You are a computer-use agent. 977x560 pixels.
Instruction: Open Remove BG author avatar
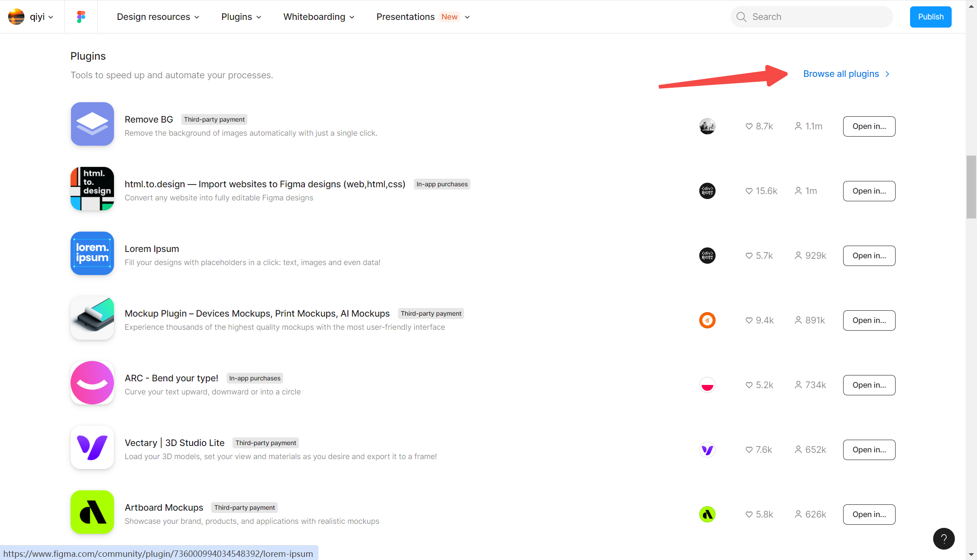pos(707,126)
